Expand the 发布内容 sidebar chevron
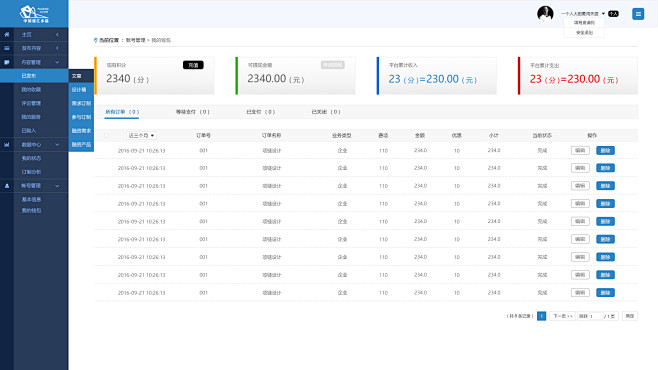Screen dimensions: 658x370 [57, 48]
